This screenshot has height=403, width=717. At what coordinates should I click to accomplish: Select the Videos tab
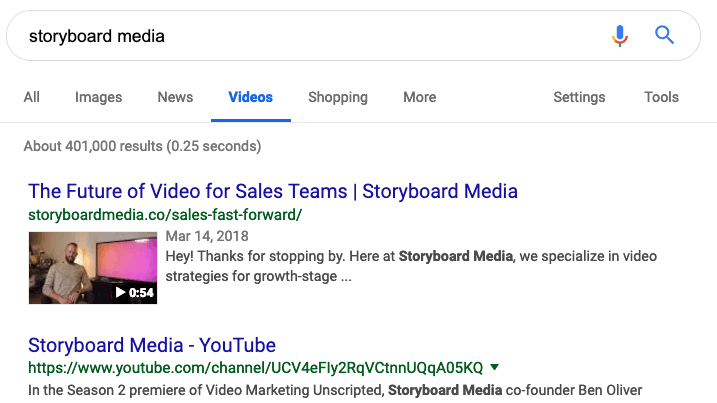251,97
